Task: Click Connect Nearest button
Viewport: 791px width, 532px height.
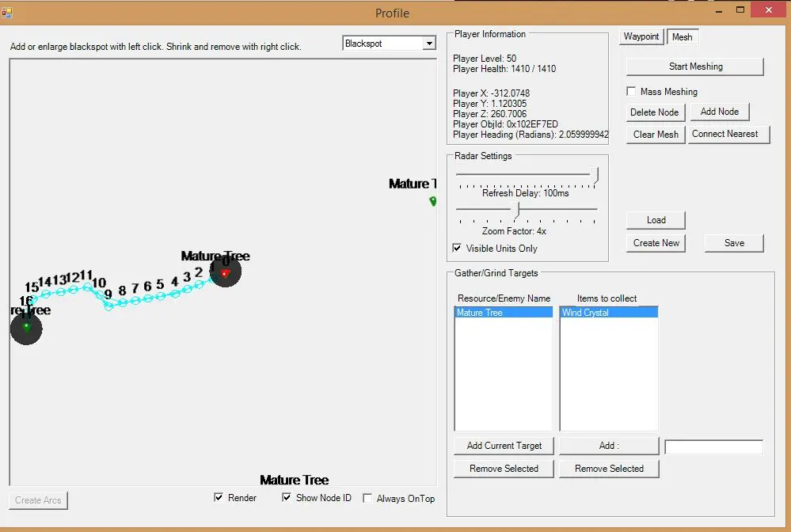Action: click(724, 135)
